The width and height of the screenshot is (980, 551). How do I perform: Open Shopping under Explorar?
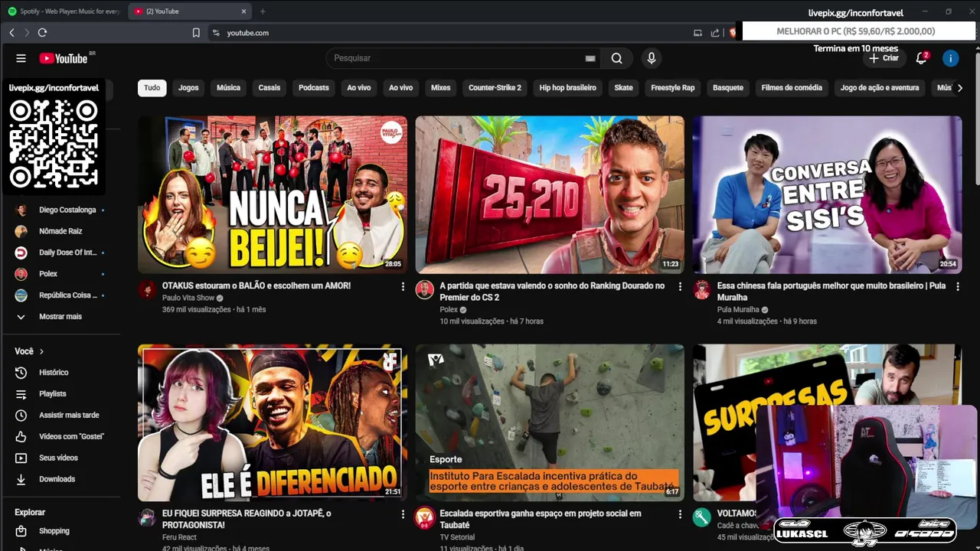click(54, 530)
